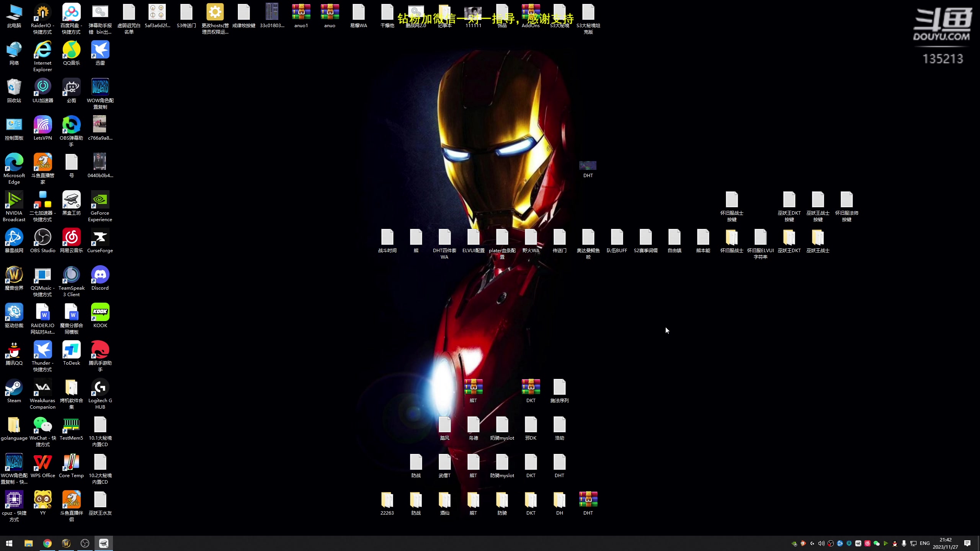Select the 邪DK file
Image resolution: width=980 pixels, height=551 pixels.
pos(531,428)
